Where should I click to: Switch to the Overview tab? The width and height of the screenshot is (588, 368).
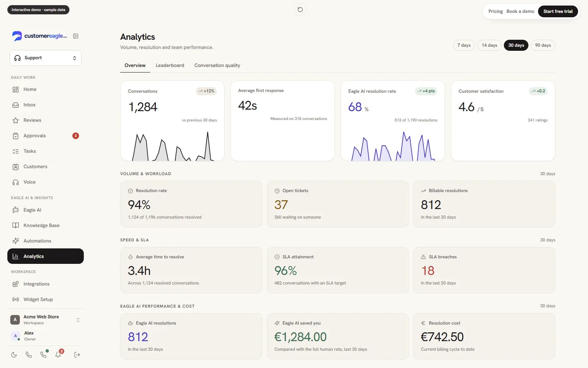coord(135,66)
